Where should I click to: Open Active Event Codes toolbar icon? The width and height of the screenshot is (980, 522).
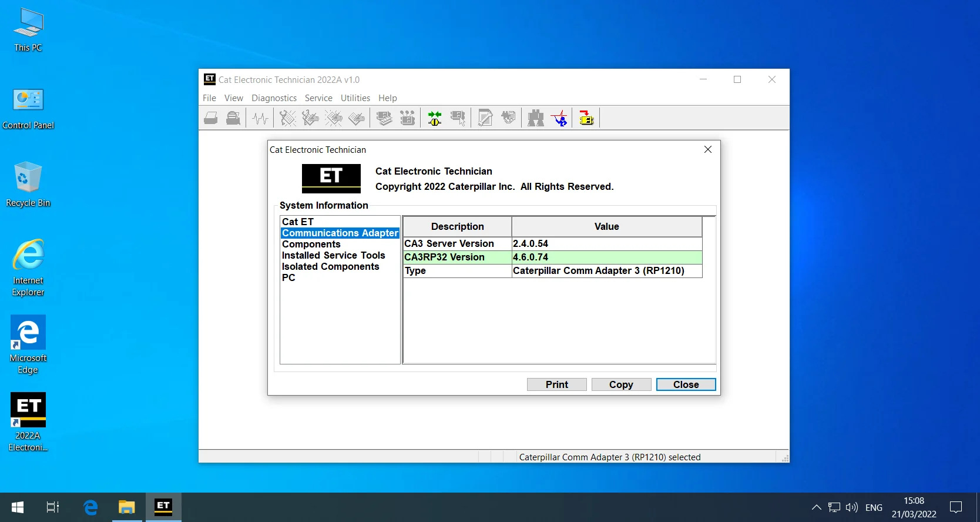click(334, 118)
